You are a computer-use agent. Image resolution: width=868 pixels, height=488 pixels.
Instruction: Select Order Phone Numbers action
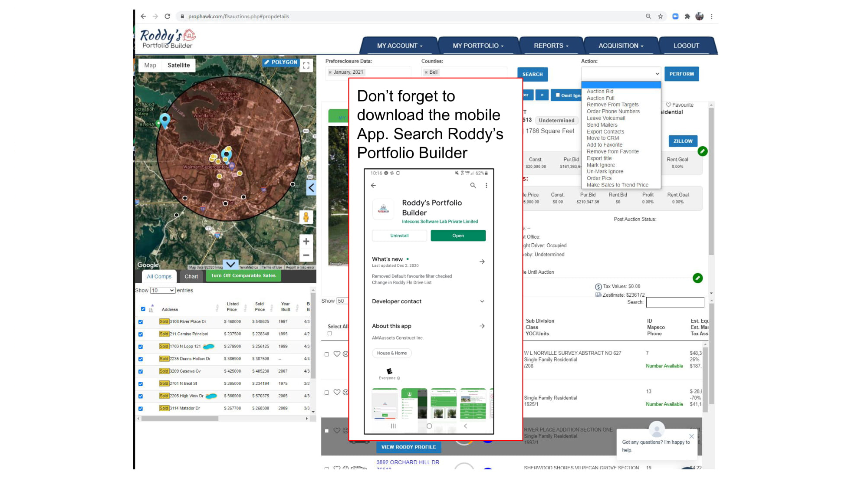(613, 111)
